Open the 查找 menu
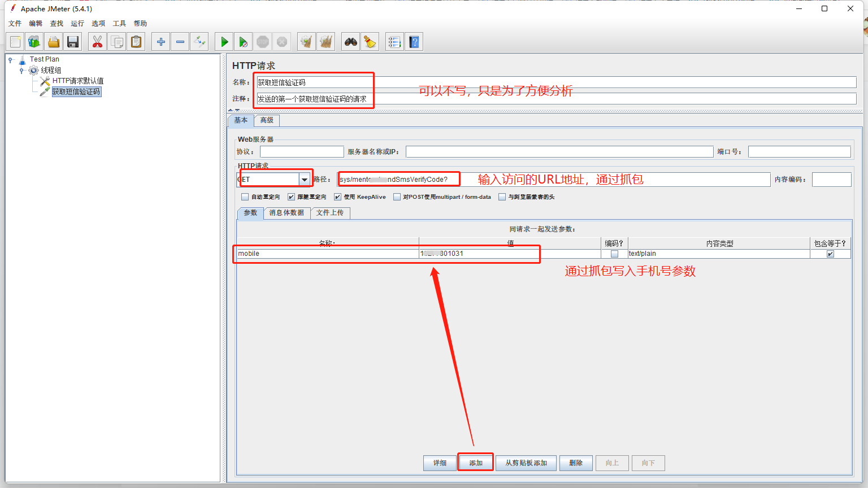Viewport: 868px width, 488px height. click(x=57, y=24)
